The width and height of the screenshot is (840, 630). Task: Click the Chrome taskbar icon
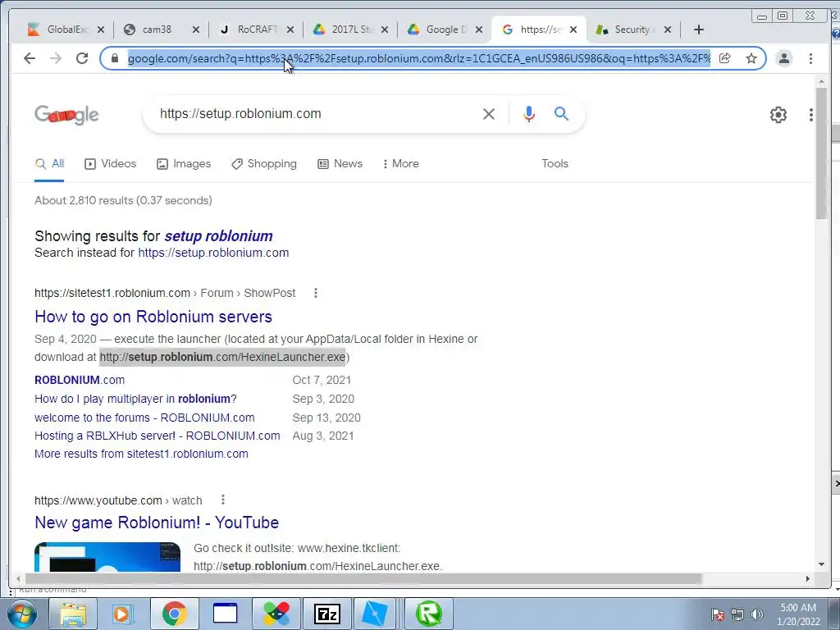(x=174, y=614)
